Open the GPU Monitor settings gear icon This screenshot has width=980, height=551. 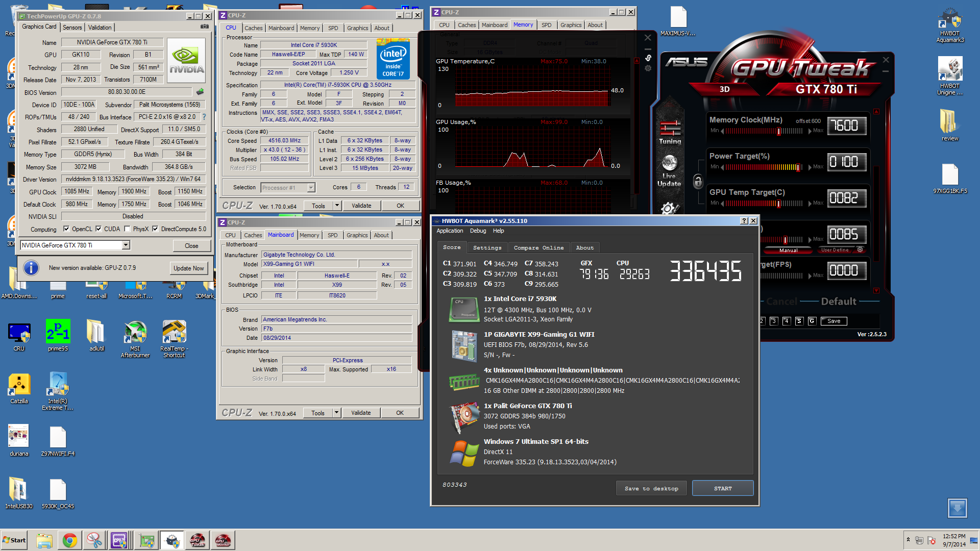pyautogui.click(x=648, y=68)
